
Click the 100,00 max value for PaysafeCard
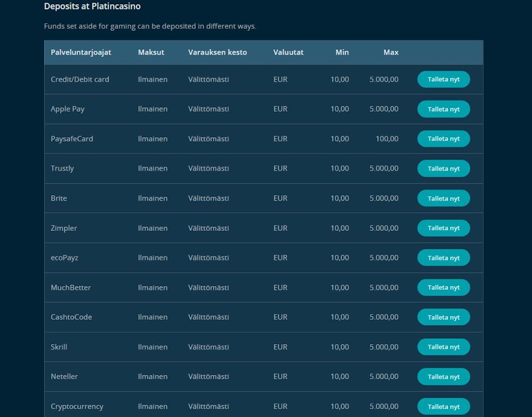387,139
